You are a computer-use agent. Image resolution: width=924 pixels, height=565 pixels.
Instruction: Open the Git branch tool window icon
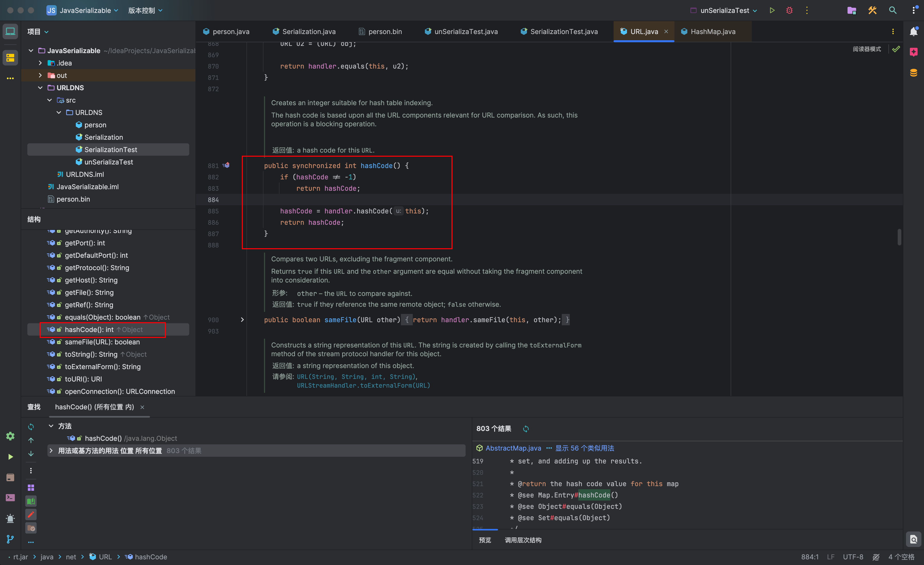[10, 539]
